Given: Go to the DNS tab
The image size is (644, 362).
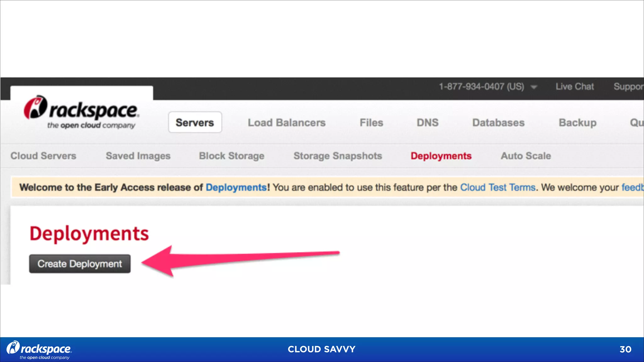Looking at the screenshot, I should point(427,123).
